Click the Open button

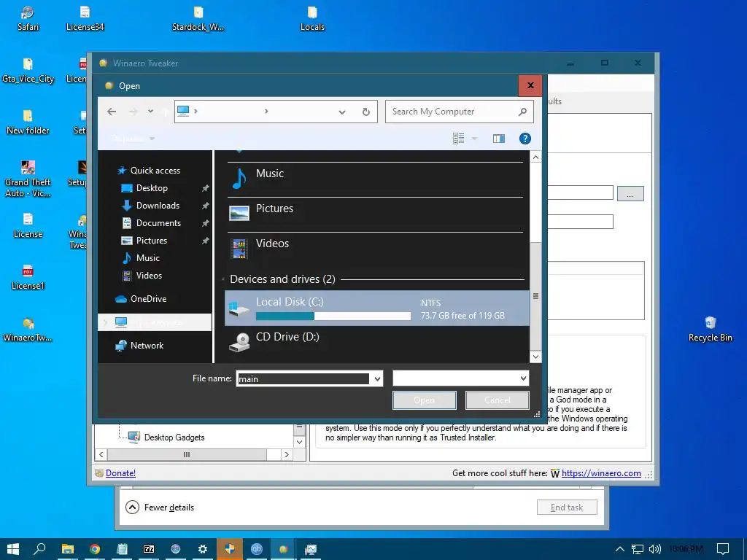(x=424, y=400)
